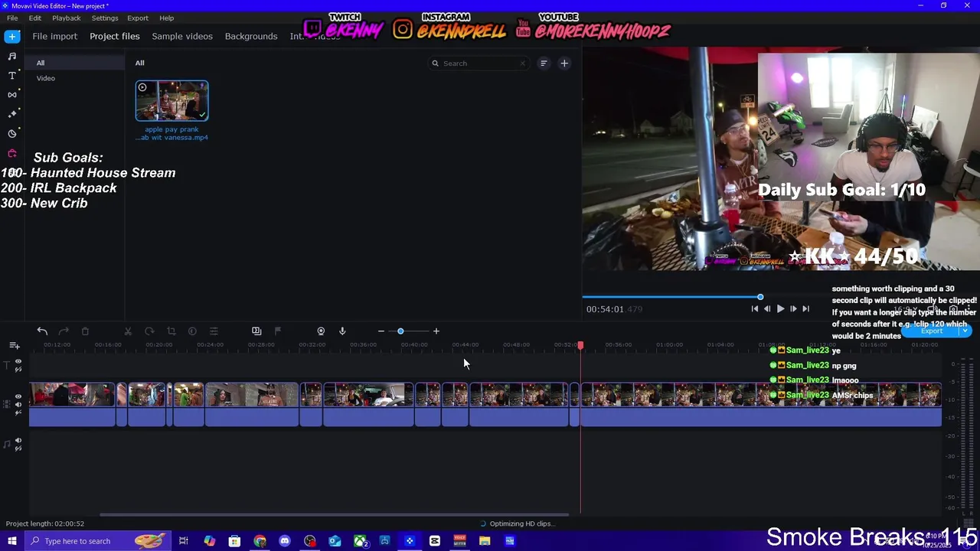Skip to end in preview
The height and width of the screenshot is (551, 980).
[x=805, y=309]
